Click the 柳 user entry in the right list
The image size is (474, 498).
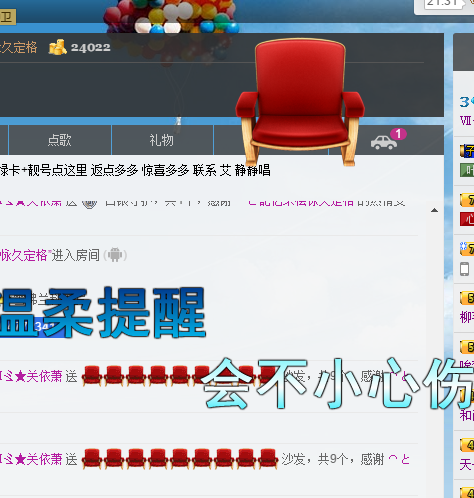pos(467,317)
